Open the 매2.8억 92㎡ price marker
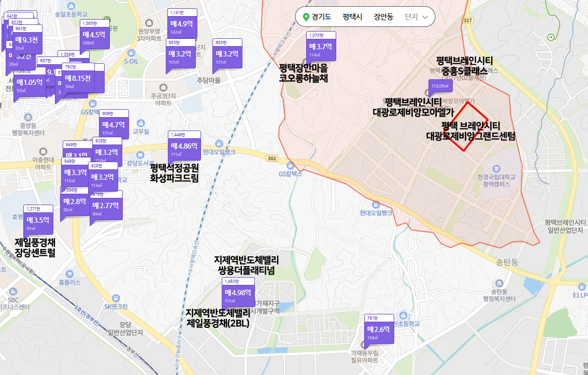This screenshot has width=588, height=375. [74, 203]
